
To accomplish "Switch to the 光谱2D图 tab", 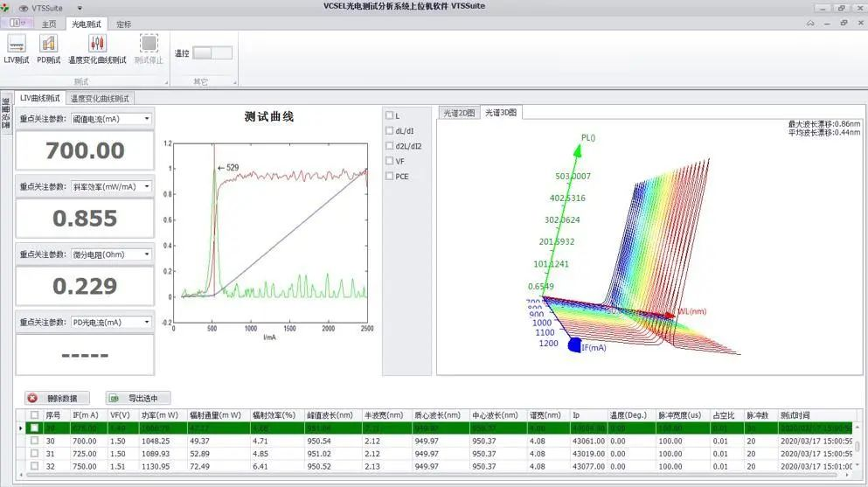I will pyautogui.click(x=458, y=113).
